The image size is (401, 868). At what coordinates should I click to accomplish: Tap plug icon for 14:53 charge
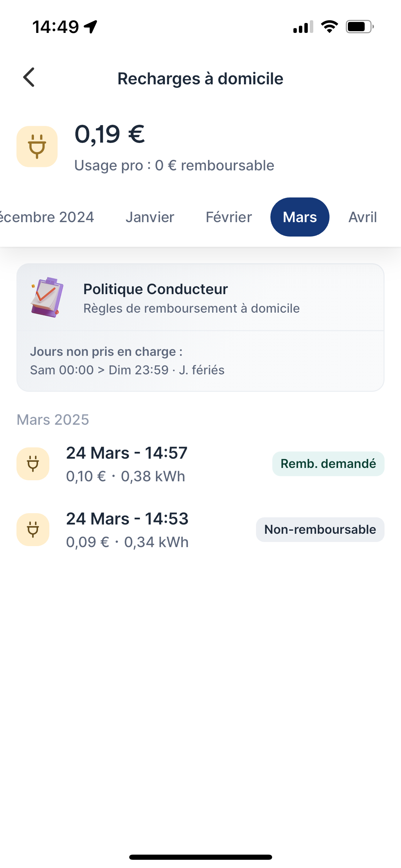point(33,530)
